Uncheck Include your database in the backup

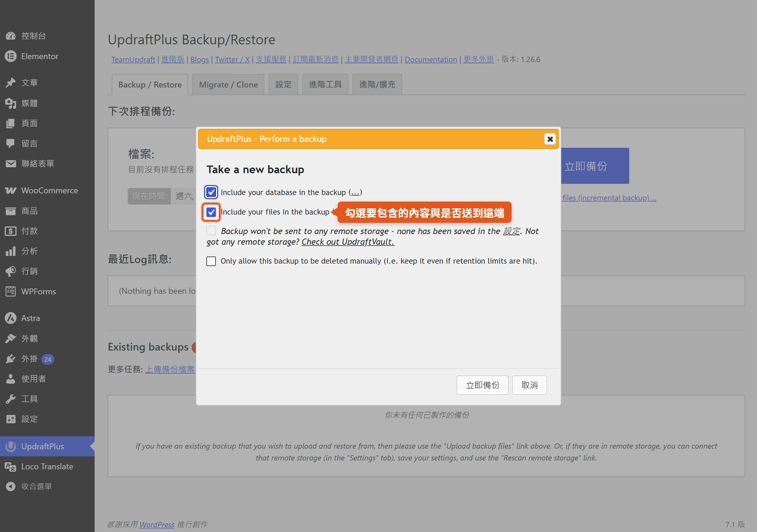[x=211, y=192]
